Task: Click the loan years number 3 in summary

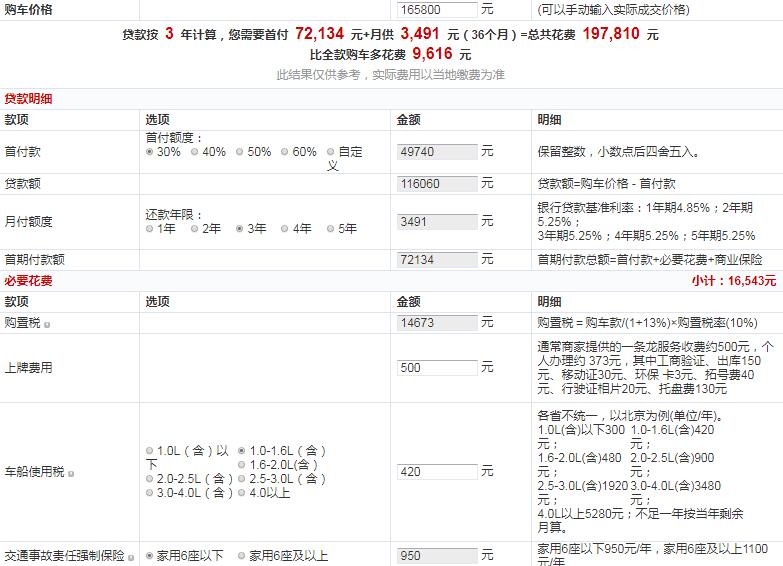Action: 169,33
